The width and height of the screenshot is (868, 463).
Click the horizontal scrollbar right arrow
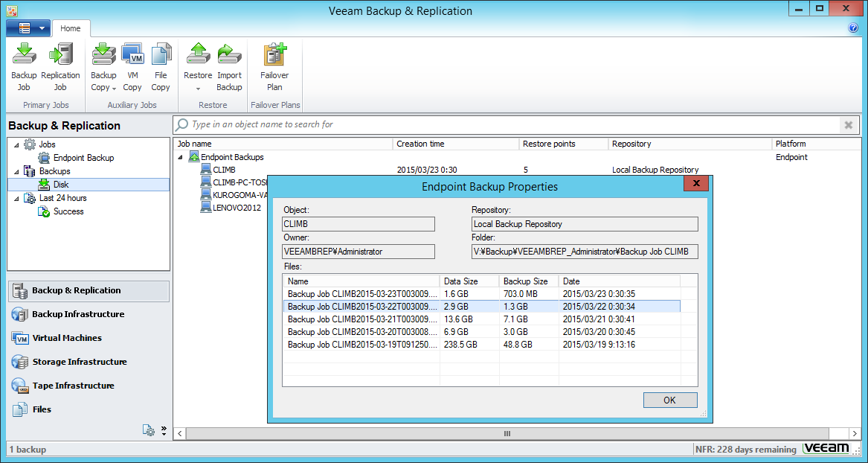tap(854, 434)
